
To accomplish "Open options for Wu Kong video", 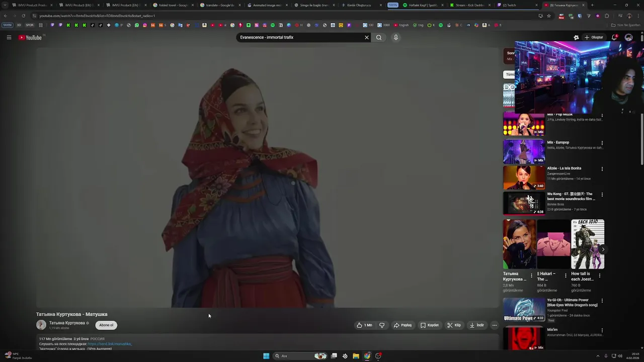I will point(602,195).
